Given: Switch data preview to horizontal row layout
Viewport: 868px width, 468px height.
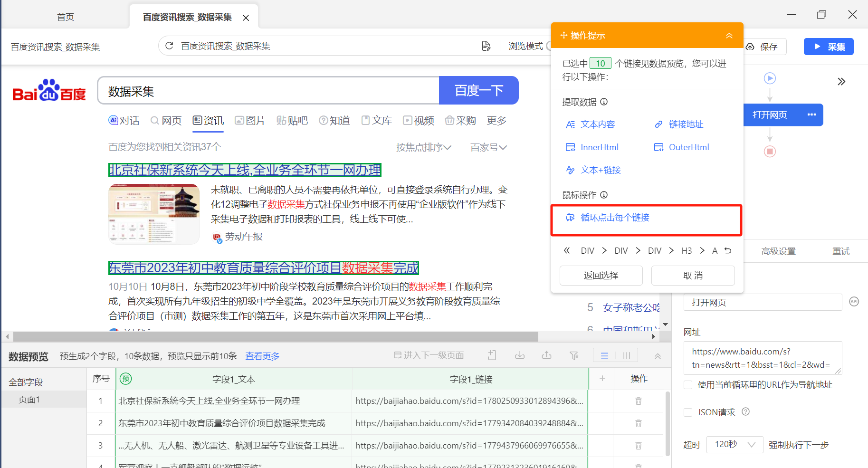Looking at the screenshot, I should click(604, 355).
